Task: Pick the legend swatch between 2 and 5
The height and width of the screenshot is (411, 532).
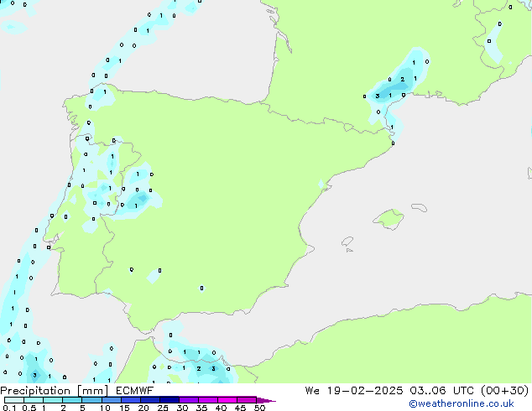Action: 72,400
